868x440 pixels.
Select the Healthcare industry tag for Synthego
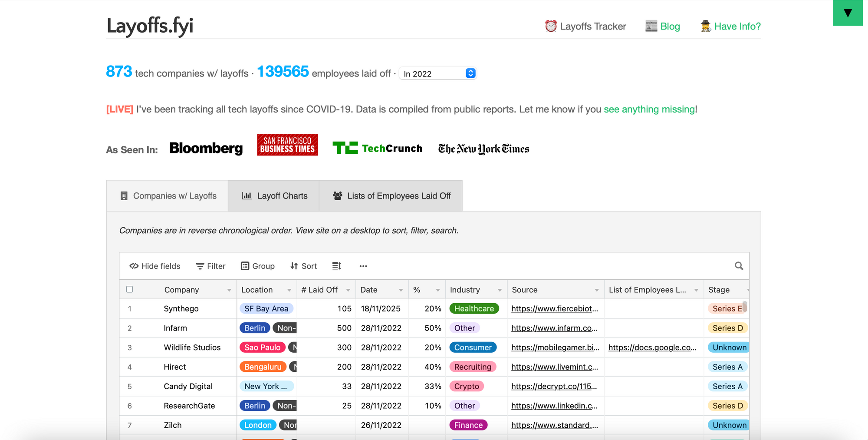(474, 309)
